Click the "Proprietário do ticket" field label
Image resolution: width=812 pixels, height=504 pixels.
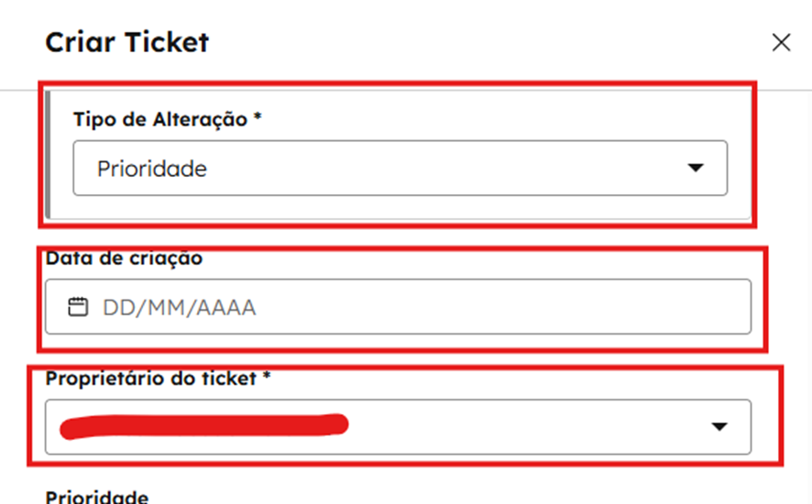pyautogui.click(x=151, y=378)
